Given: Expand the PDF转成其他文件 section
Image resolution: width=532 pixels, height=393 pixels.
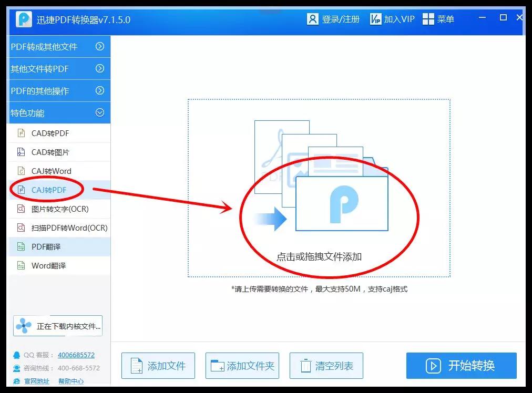Looking at the screenshot, I should (99, 47).
